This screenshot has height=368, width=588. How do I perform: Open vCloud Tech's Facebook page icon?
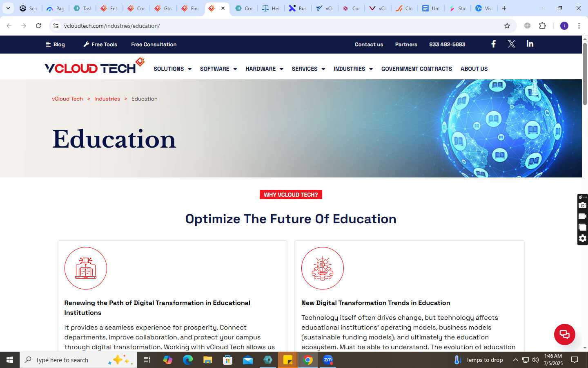[493, 44]
